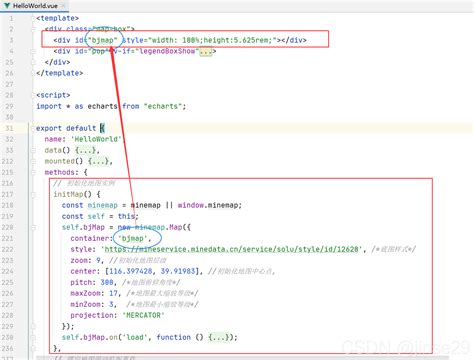Click the {...} placeholder after function ()

tap(219, 337)
